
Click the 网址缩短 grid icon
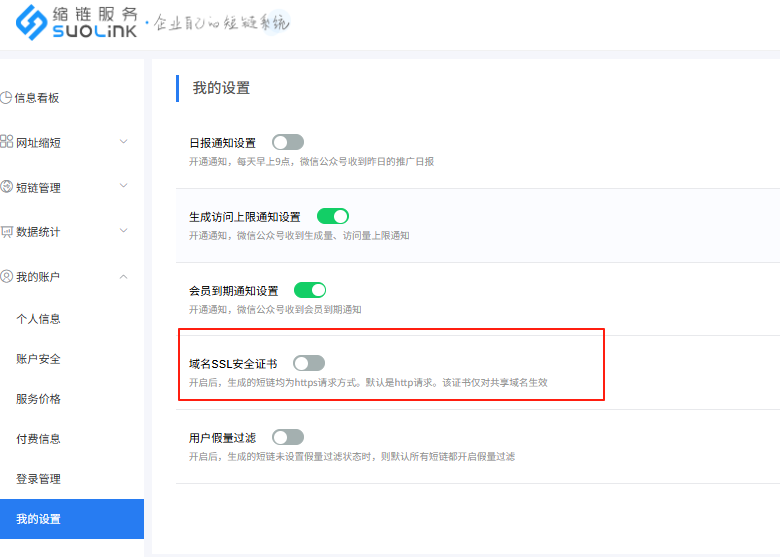(6, 142)
